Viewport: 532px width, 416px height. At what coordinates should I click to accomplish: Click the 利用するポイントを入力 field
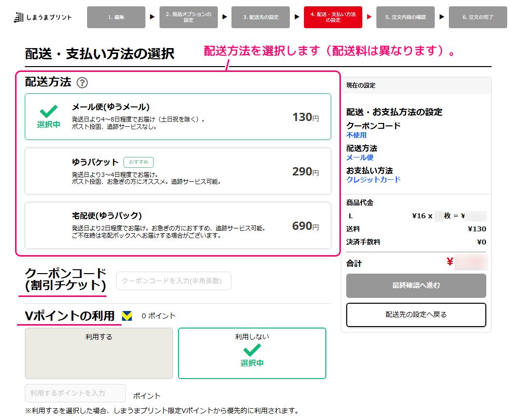tap(75, 393)
